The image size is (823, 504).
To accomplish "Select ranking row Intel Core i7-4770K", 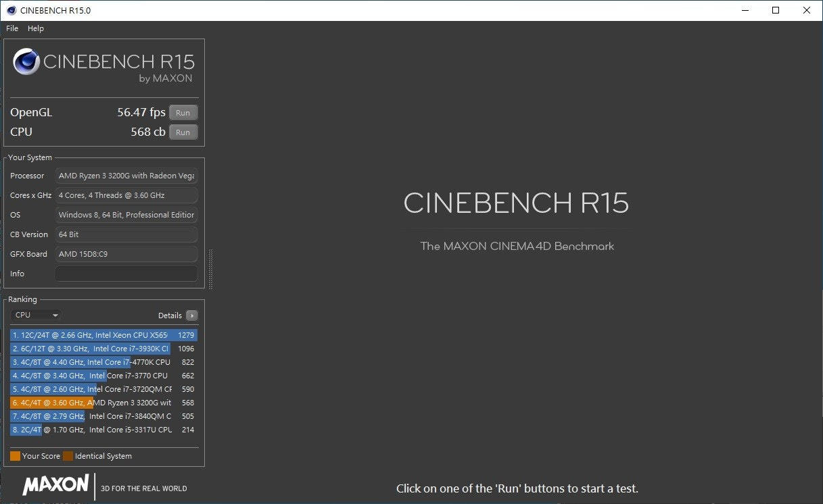I will (x=104, y=362).
